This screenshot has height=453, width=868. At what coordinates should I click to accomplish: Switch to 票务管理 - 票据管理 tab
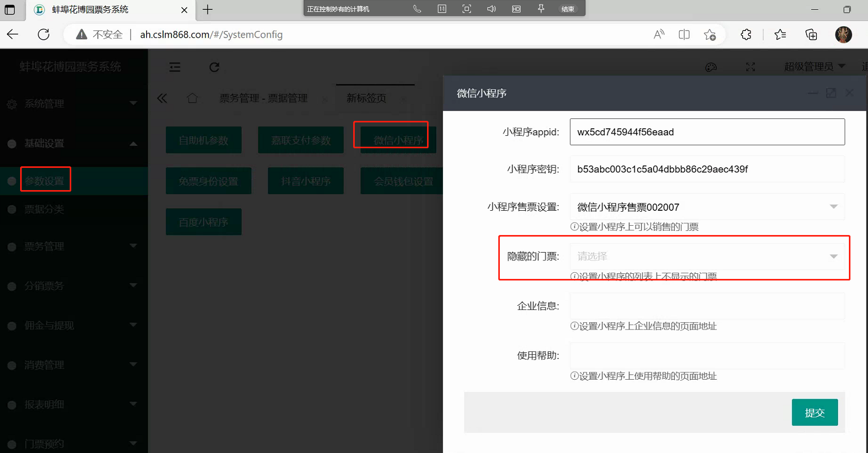(263, 98)
